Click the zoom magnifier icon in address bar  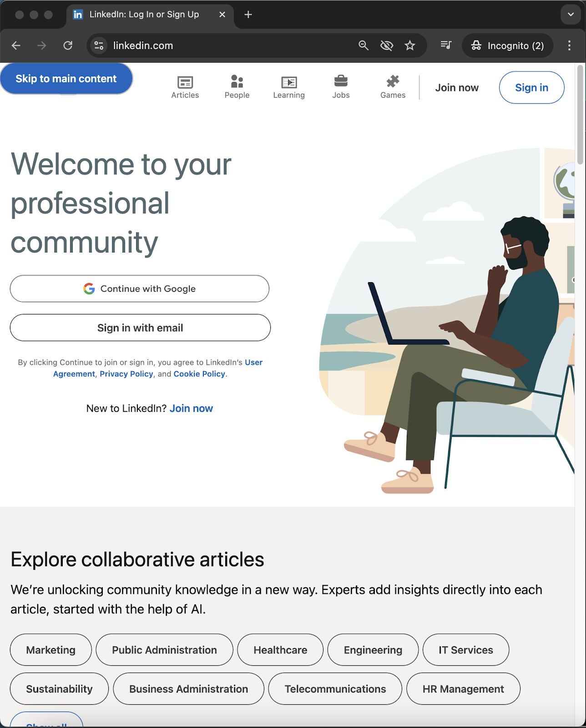click(x=364, y=45)
